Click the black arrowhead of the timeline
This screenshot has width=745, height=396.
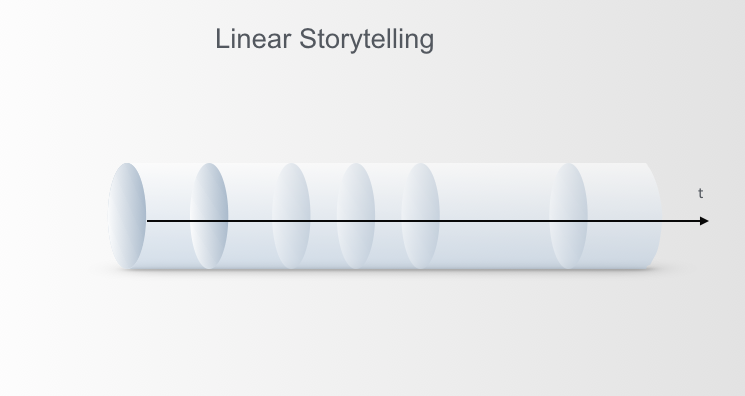pyautogui.click(x=704, y=221)
